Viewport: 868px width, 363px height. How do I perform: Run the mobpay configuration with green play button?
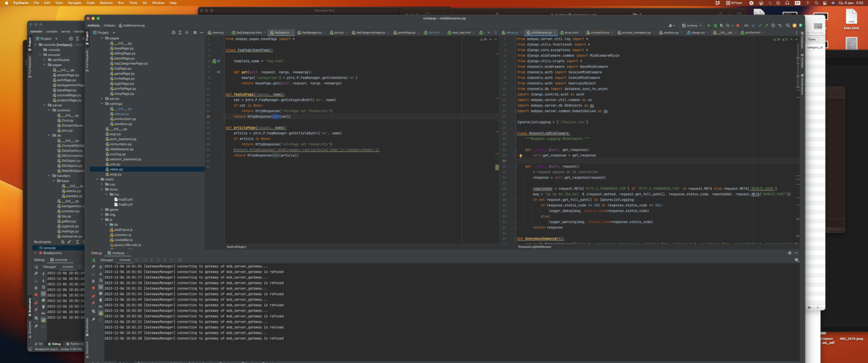709,25
